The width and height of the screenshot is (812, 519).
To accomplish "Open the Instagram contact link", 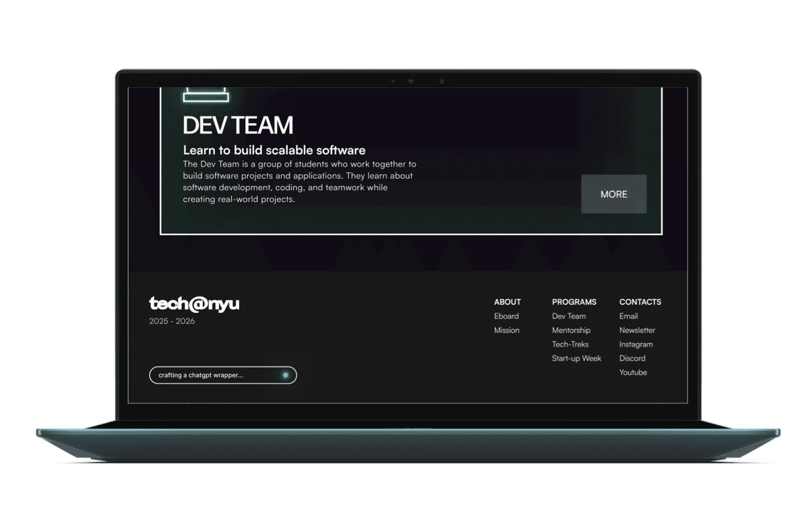I will pyautogui.click(x=636, y=344).
